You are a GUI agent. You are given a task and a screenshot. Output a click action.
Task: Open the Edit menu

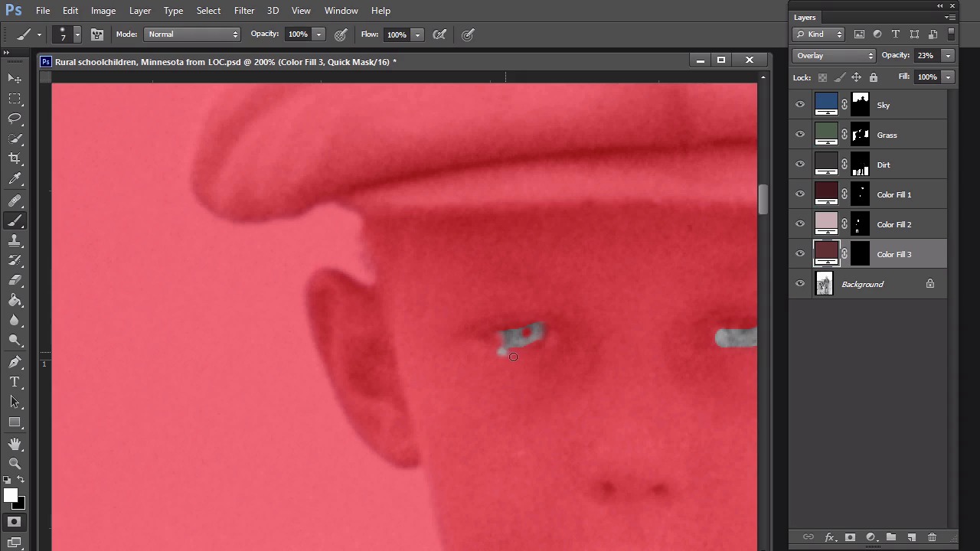tap(70, 11)
